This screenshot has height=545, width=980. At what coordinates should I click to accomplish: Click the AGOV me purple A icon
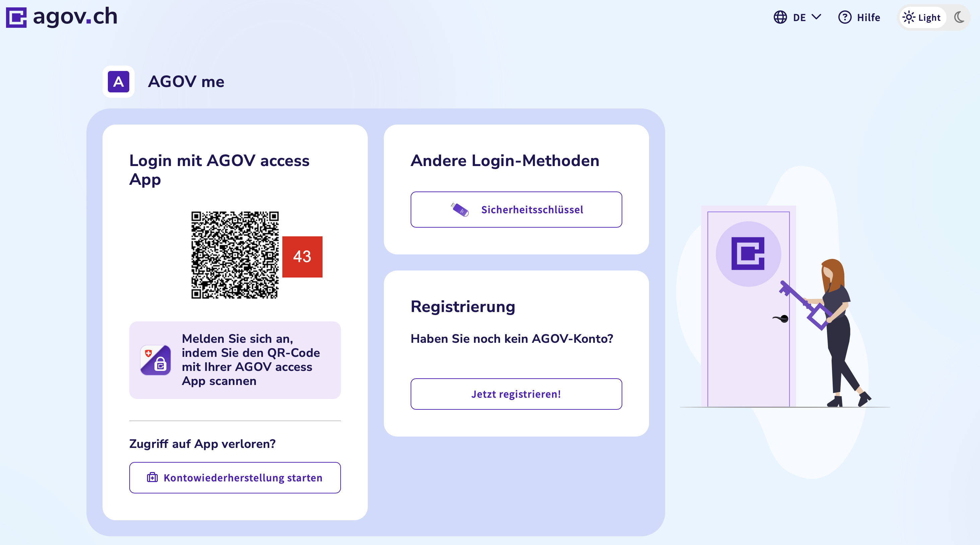click(x=118, y=82)
